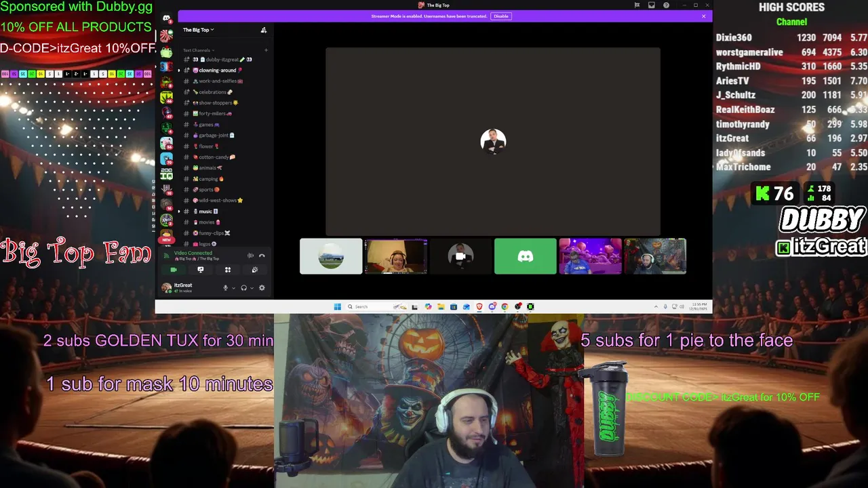The height and width of the screenshot is (488, 868).
Task: Mute the microphone in the user panel
Action: [226, 288]
